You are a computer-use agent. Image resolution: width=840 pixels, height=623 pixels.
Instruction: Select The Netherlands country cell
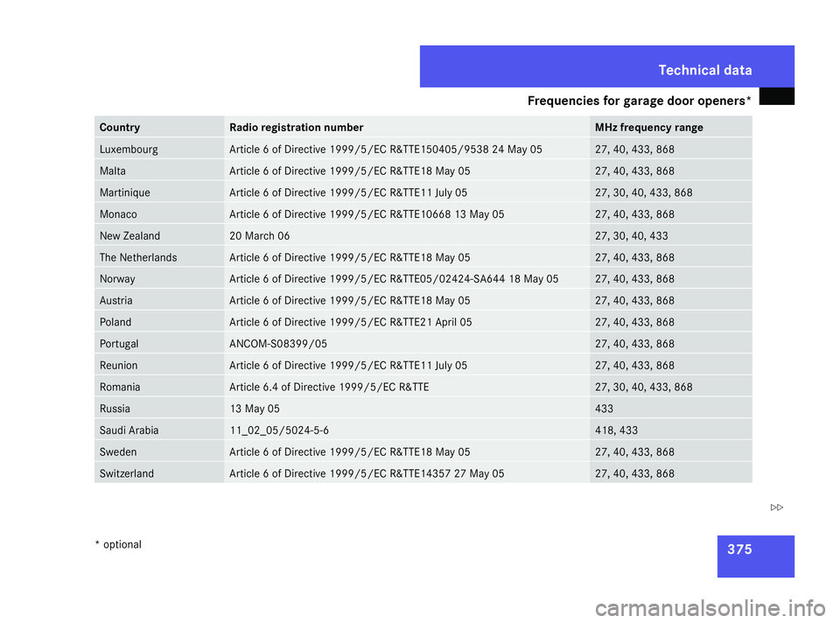[x=159, y=257]
